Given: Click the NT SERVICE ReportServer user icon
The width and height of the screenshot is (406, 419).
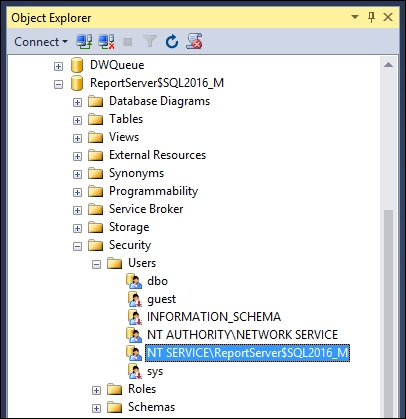Looking at the screenshot, I should coord(134,353).
